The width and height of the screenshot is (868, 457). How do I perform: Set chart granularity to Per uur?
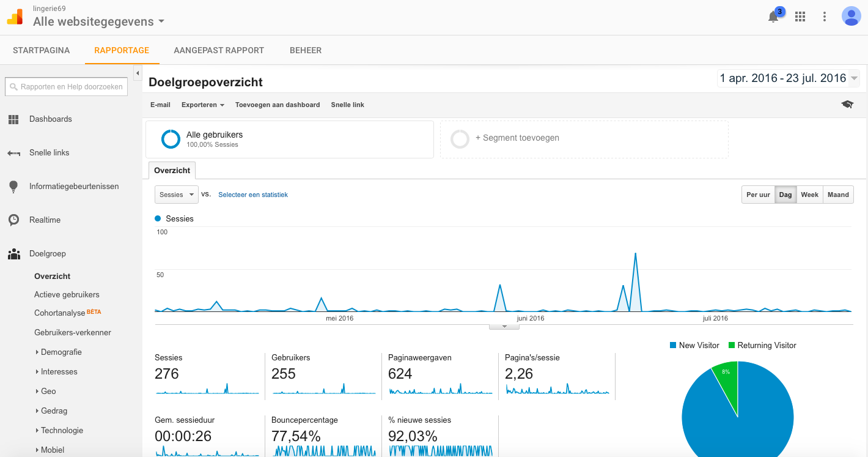coord(758,195)
